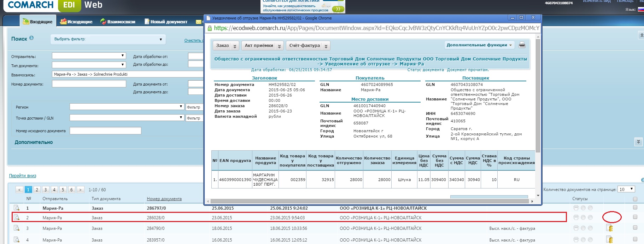This screenshot has height=244, width=644.
Task: Click printer status icon in row 2
Action: pyautogui.click(x=576, y=217)
